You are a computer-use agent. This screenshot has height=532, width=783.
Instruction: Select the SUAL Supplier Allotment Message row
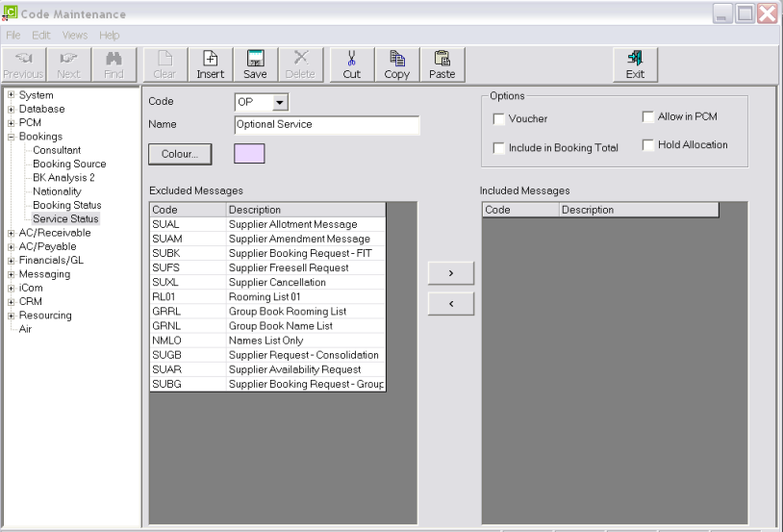pyautogui.click(x=267, y=224)
